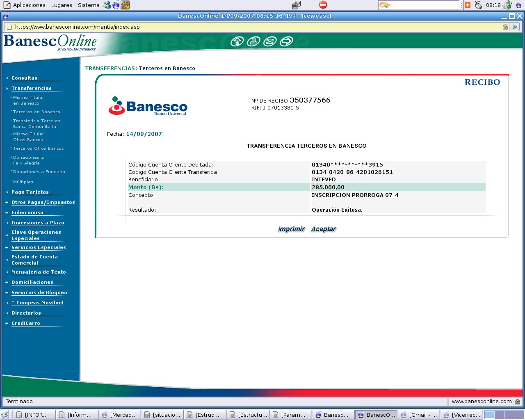This screenshot has height=420, width=525.
Task: Expand Estado de Cuenta Comercial section
Action: pos(34,260)
